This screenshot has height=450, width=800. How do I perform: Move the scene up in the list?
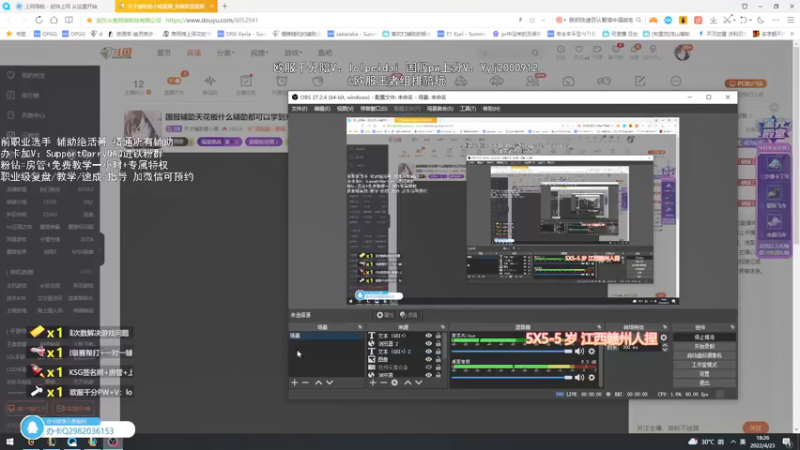click(318, 383)
